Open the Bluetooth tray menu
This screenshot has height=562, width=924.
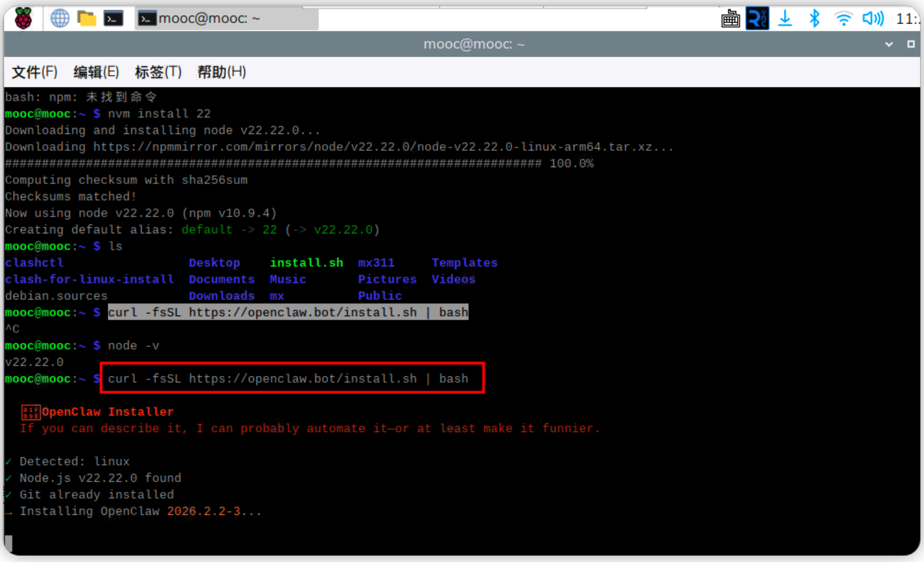pyautogui.click(x=814, y=19)
